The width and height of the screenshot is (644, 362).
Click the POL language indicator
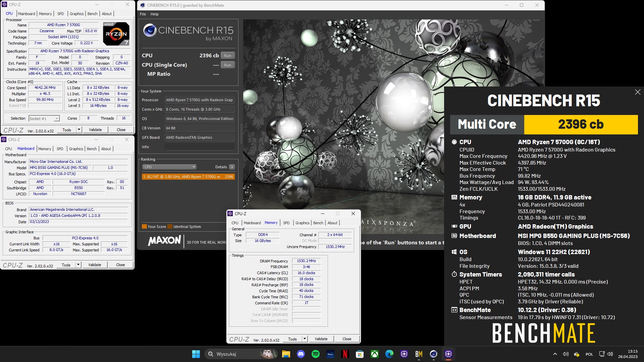(589, 354)
